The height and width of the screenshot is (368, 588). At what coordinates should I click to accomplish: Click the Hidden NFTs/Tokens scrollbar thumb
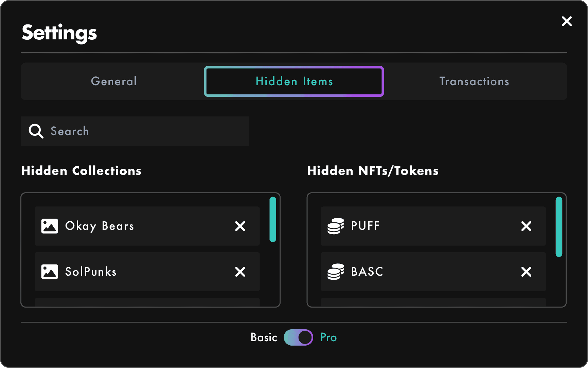[559, 227]
